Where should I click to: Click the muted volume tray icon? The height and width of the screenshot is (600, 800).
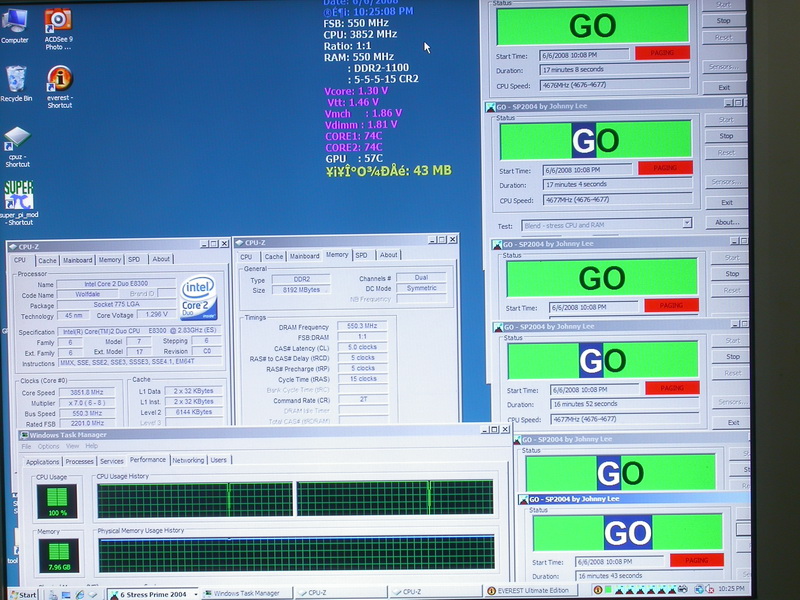709,590
